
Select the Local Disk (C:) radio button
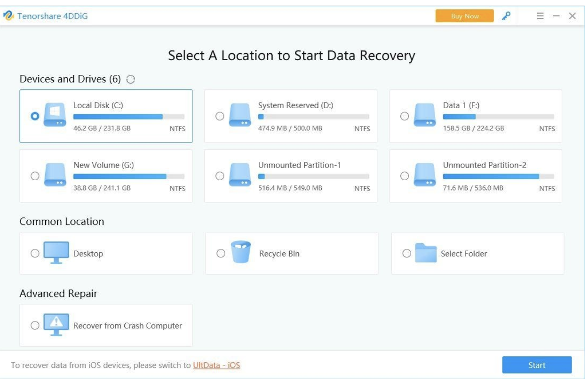coord(34,116)
